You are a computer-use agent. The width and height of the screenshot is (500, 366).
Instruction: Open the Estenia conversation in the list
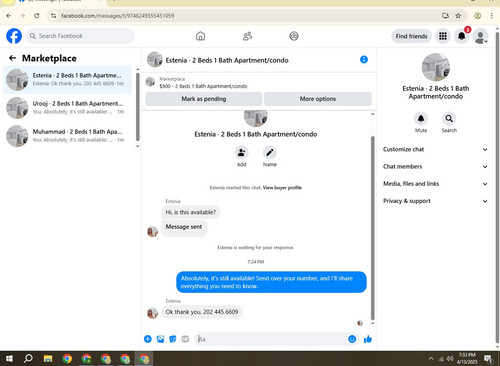tap(68, 80)
